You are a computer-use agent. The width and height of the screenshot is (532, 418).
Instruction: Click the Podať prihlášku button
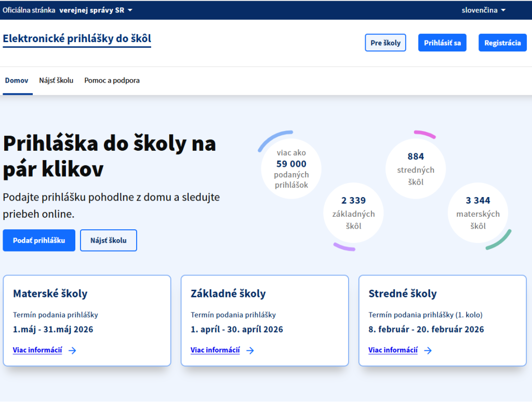point(39,240)
